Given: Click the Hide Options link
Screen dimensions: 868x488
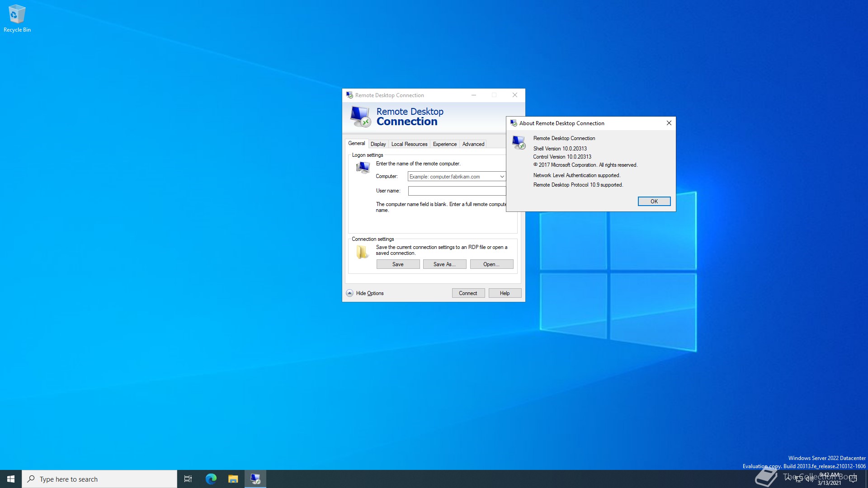Looking at the screenshot, I should tap(369, 293).
